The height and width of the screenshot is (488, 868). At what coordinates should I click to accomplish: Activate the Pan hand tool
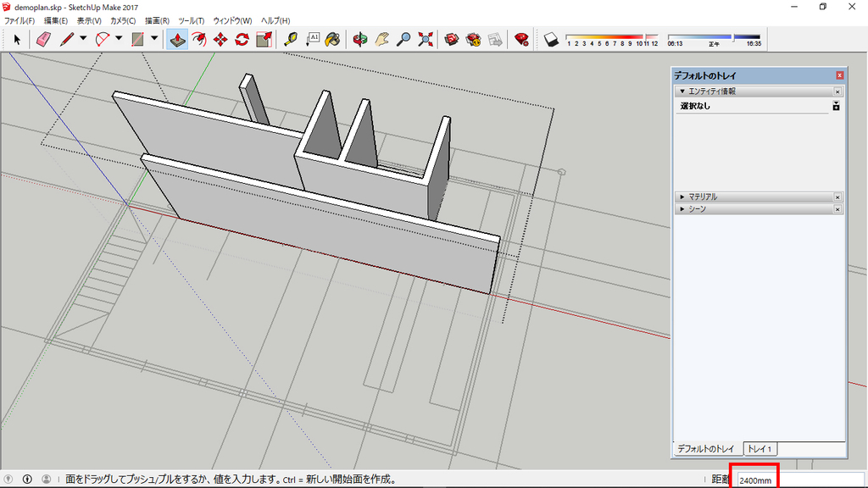(x=382, y=39)
